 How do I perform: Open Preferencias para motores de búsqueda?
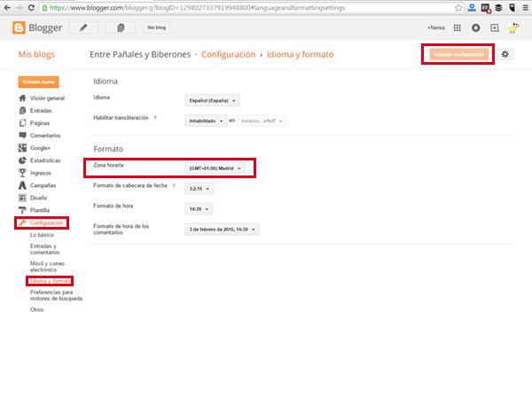pyautogui.click(x=56, y=295)
